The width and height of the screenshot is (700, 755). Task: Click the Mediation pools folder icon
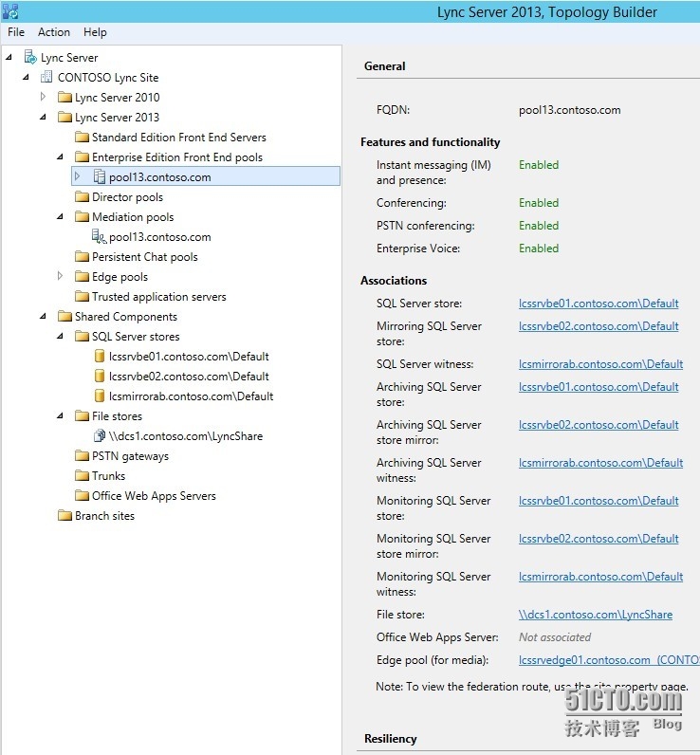[82, 216]
